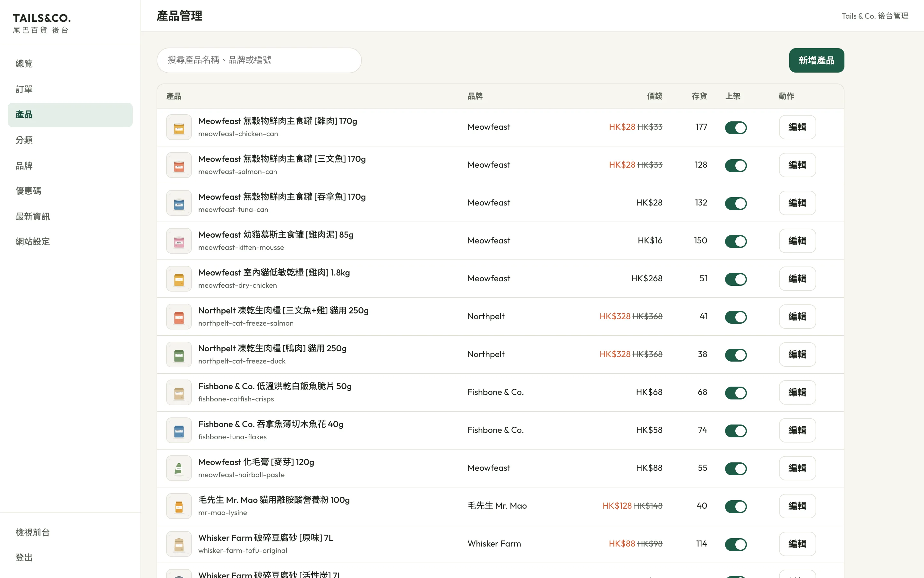This screenshot has width=924, height=578.
Task: Click product name Fishbone & Co. 低溫烘乾白飯魚脆片 50g
Action: tap(275, 386)
